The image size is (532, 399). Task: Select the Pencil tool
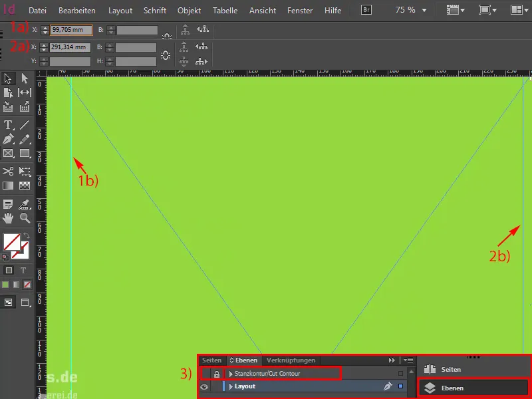(x=25, y=139)
